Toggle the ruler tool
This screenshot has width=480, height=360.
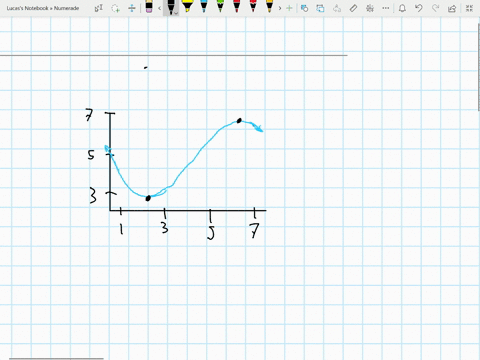353,8
